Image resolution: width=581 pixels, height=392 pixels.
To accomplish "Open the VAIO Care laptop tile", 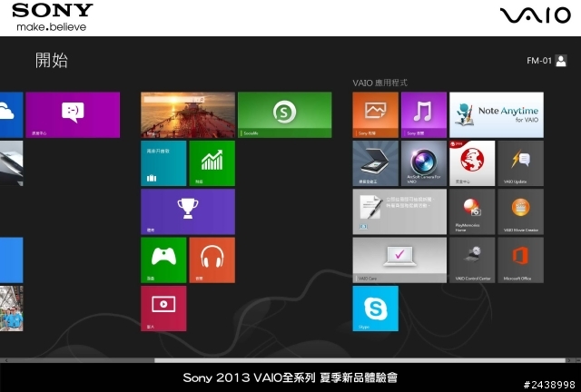I will (399, 260).
